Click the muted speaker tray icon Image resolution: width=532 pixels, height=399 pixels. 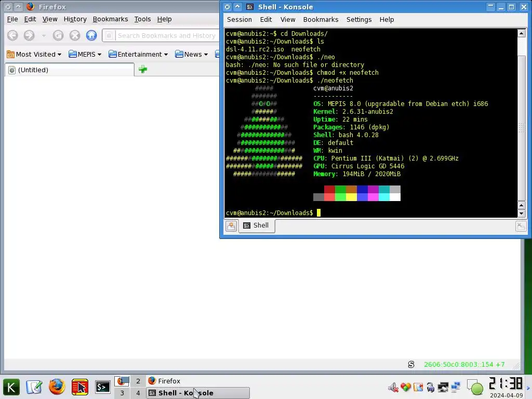click(393, 387)
